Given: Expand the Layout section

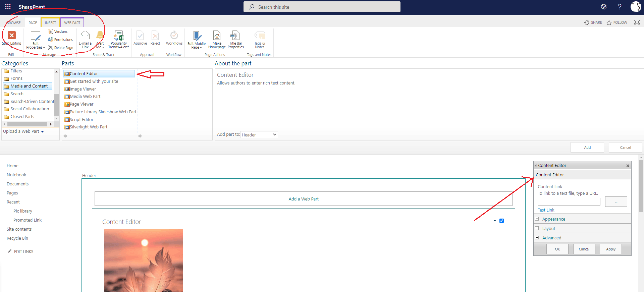Looking at the screenshot, I should pyautogui.click(x=537, y=228).
